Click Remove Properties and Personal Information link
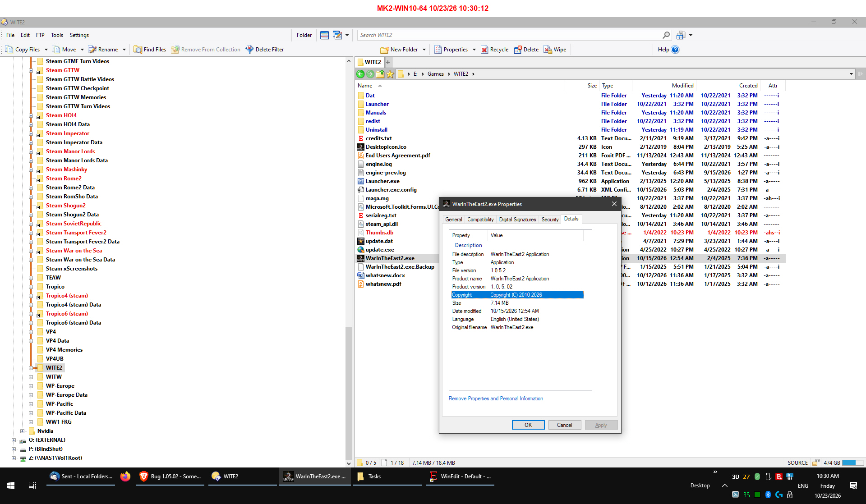866x504 pixels. click(496, 399)
